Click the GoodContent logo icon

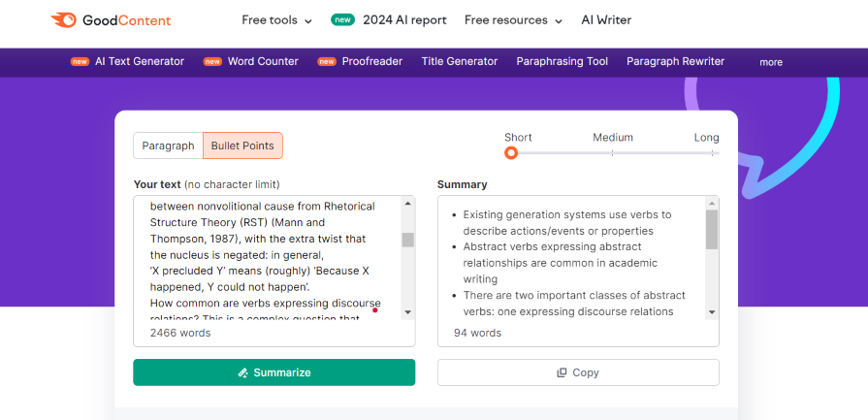click(64, 20)
